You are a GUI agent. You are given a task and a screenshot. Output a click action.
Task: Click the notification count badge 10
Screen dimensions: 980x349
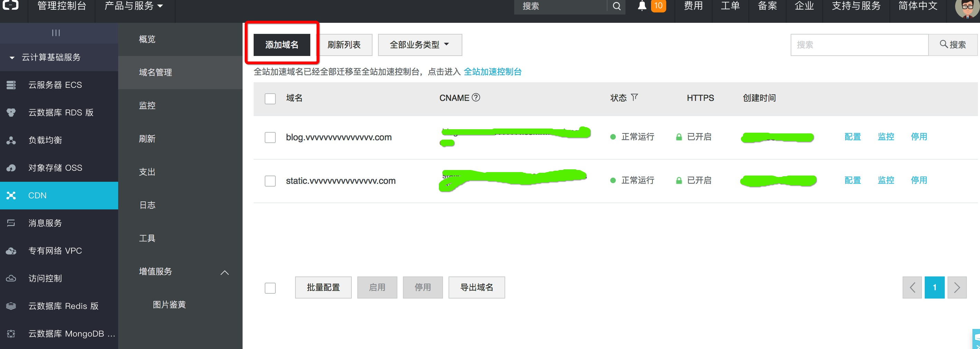click(x=659, y=6)
